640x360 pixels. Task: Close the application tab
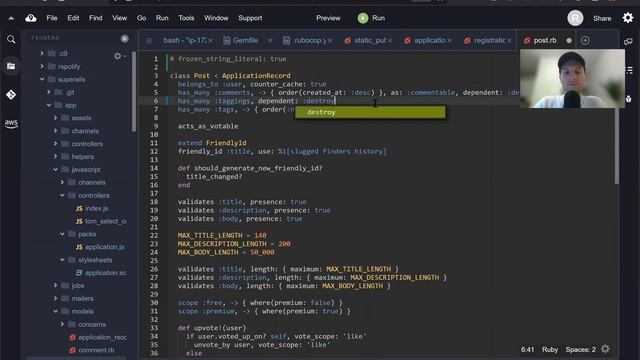click(x=449, y=41)
